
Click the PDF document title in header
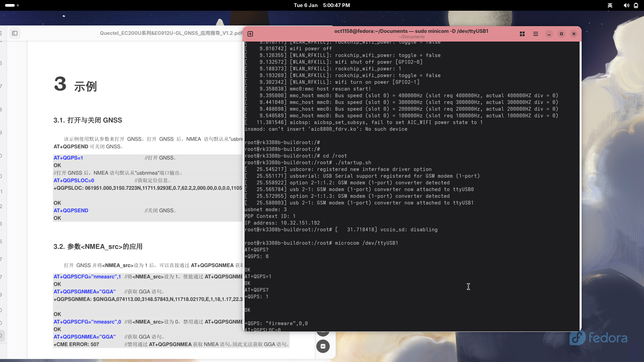(x=171, y=33)
